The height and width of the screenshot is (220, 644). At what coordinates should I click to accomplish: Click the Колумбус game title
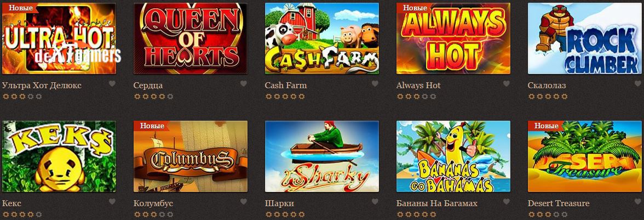tap(153, 204)
